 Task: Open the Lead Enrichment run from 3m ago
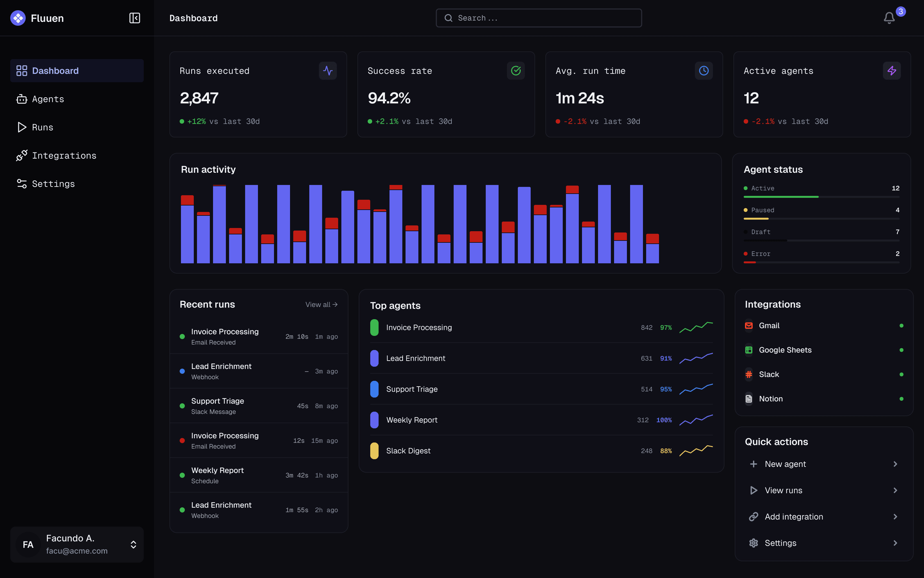(259, 371)
